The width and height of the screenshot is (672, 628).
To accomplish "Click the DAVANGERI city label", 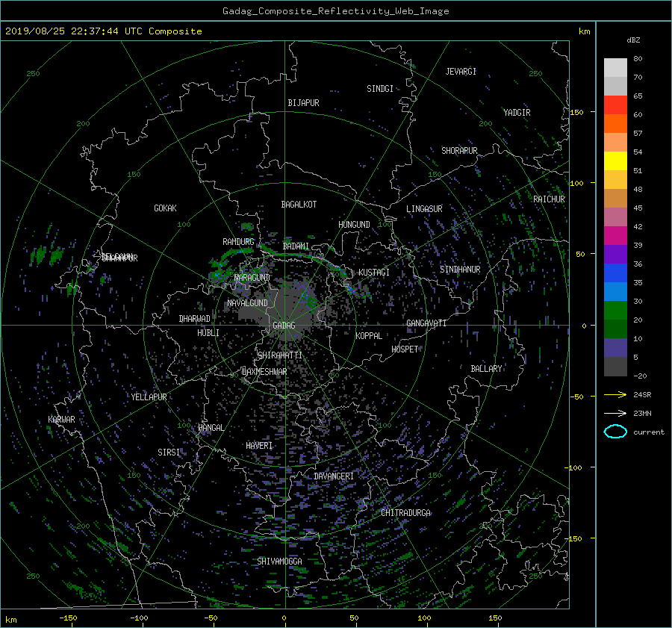I will click(x=334, y=476).
